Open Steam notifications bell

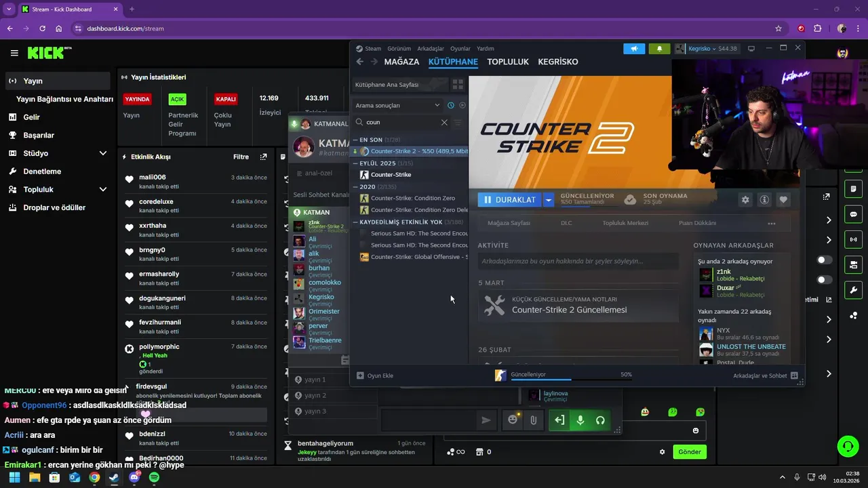[x=659, y=49]
